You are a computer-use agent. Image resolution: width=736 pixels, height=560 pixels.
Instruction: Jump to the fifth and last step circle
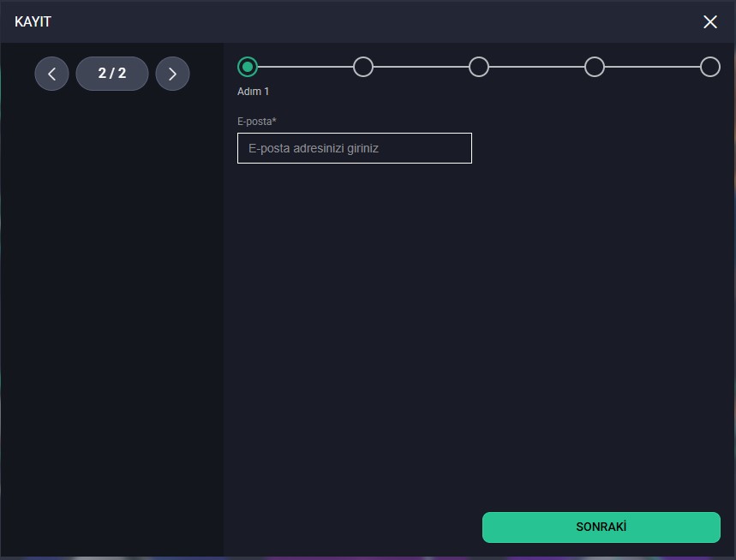[x=709, y=67]
